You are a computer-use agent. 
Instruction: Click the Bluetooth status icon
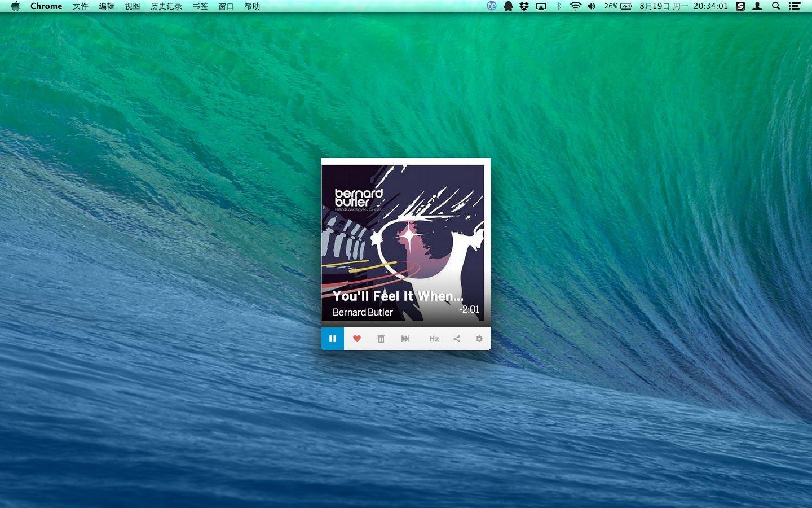point(558,6)
